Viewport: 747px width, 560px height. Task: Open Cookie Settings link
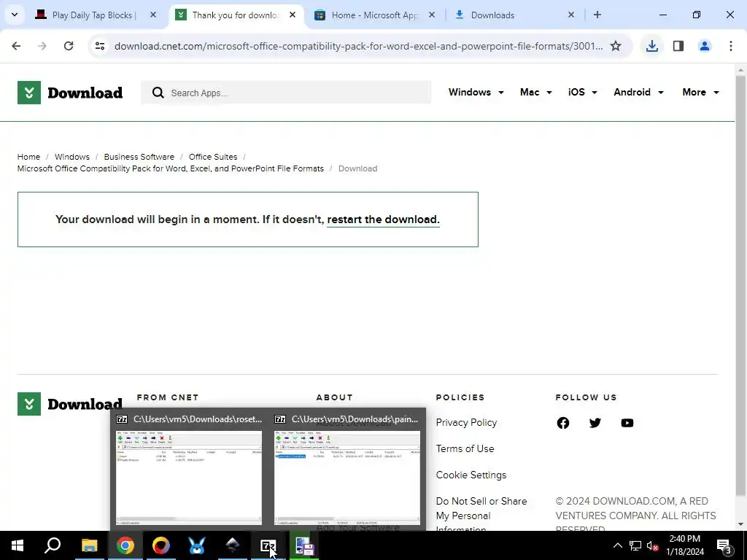[x=471, y=475]
